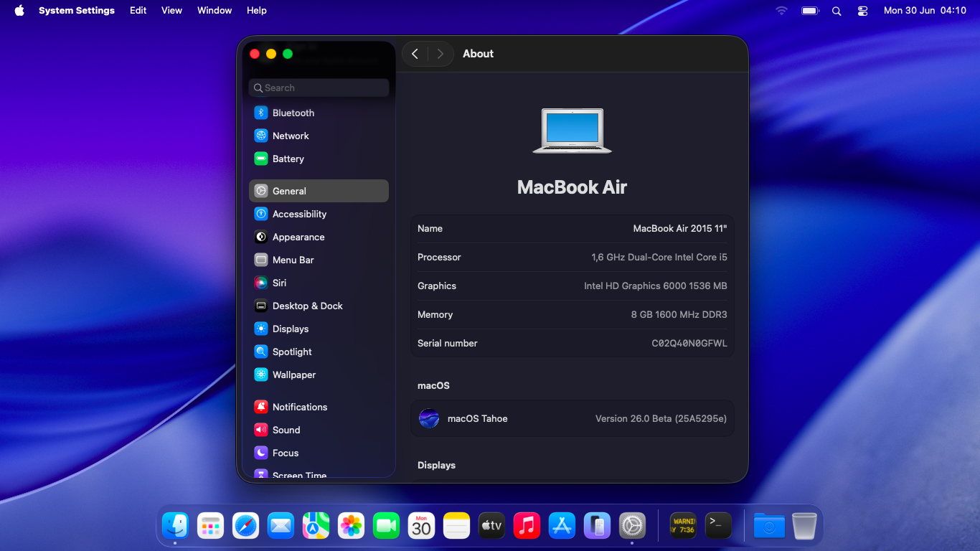The height and width of the screenshot is (551, 980).
Task: Open Mail from the Dock
Action: (x=281, y=526)
